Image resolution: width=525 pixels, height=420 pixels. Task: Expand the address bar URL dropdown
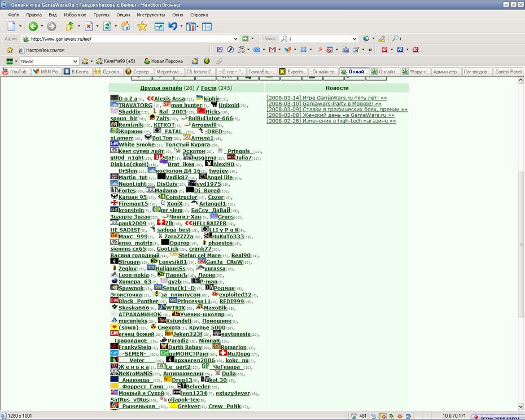tap(235, 39)
